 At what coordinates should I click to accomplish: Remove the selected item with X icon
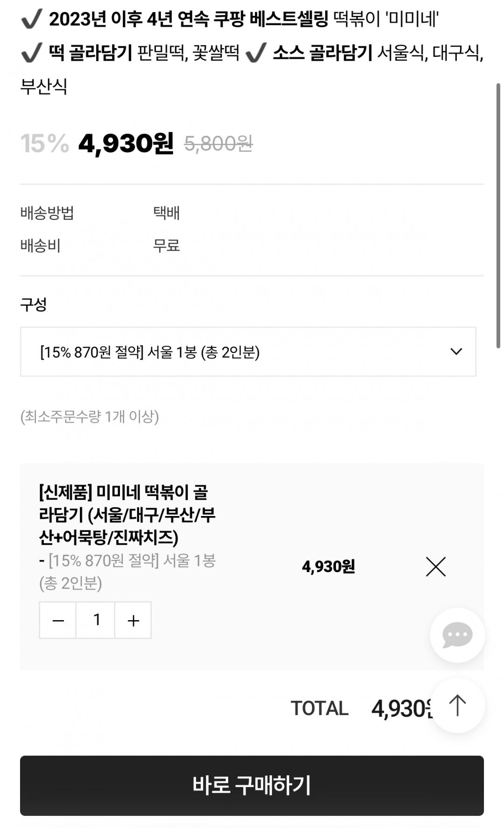click(x=435, y=566)
